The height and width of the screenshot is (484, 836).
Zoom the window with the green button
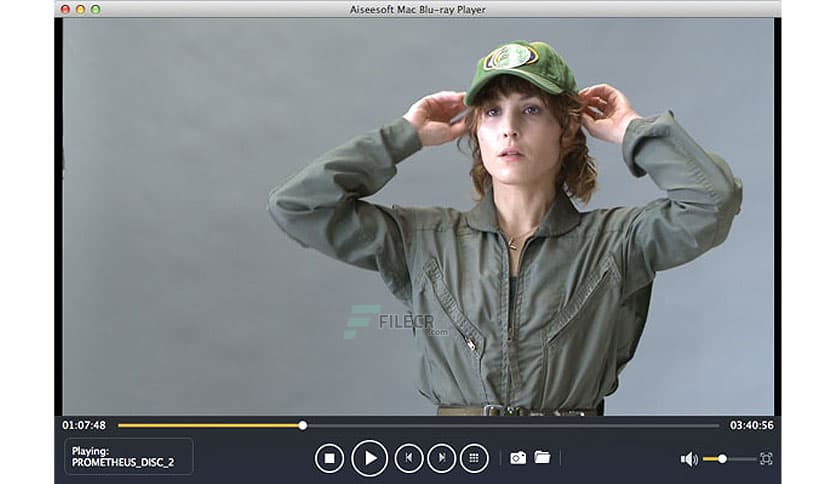[95, 9]
